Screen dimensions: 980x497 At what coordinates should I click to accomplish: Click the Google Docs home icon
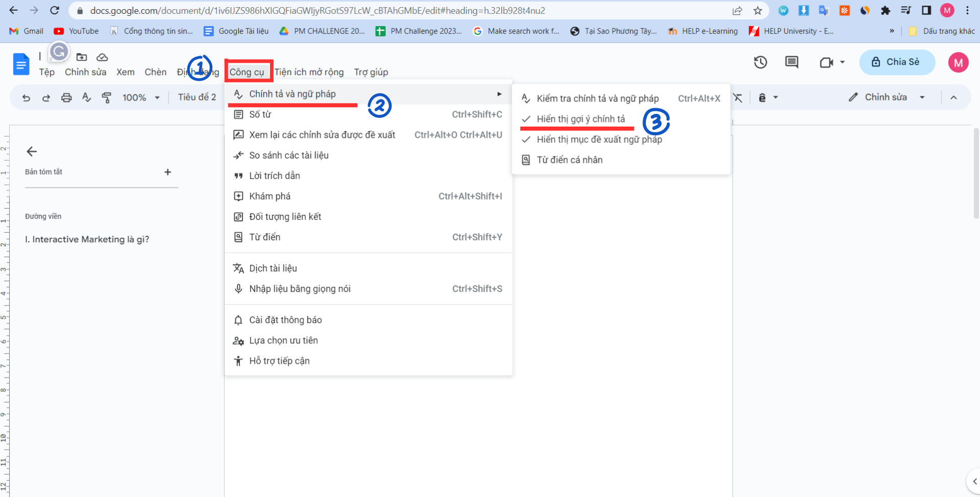click(21, 64)
